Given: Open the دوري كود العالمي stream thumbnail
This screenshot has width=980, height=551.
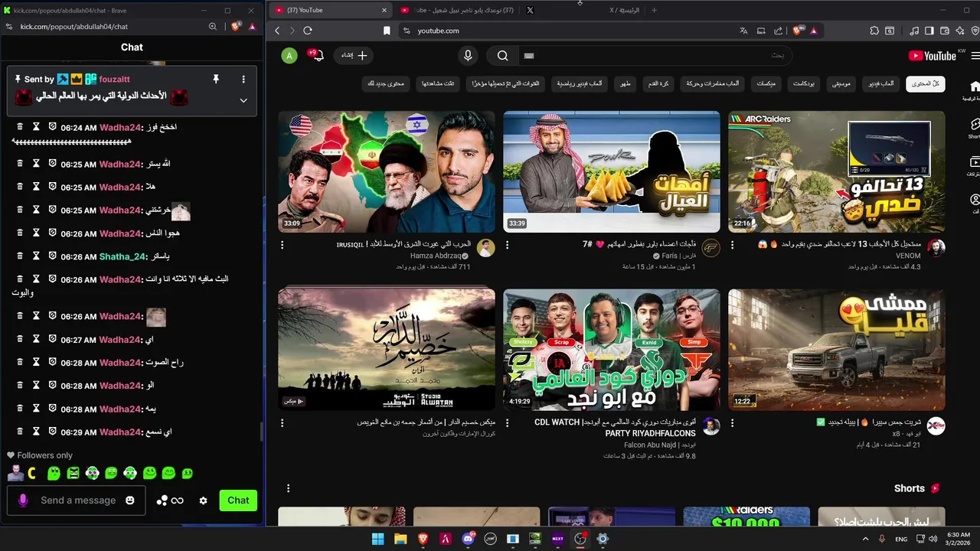Looking at the screenshot, I should [611, 349].
